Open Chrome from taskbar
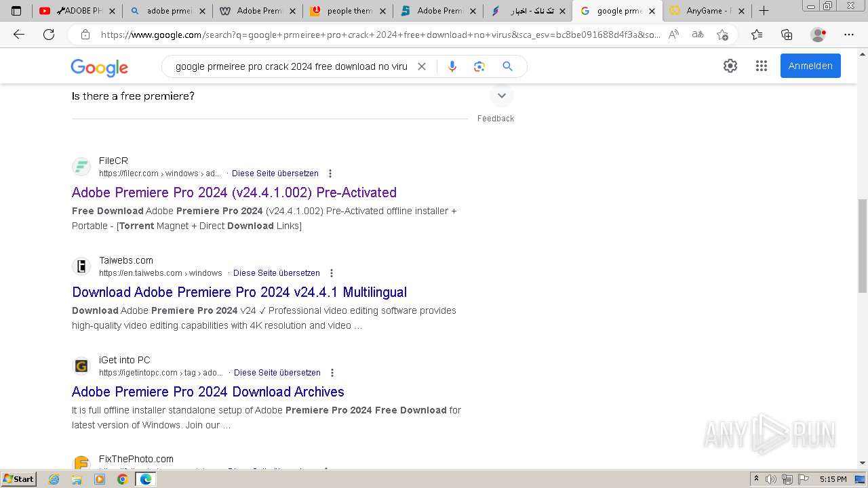The image size is (868, 488). tap(122, 479)
